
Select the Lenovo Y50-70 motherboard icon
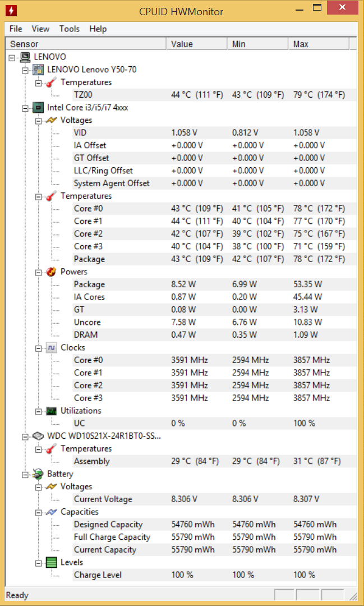tap(38, 70)
